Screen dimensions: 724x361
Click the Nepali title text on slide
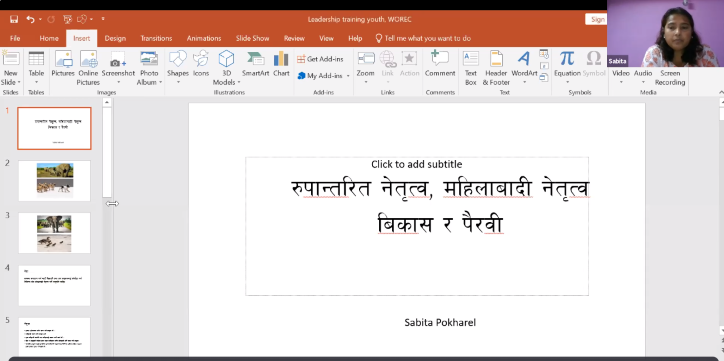(x=440, y=206)
